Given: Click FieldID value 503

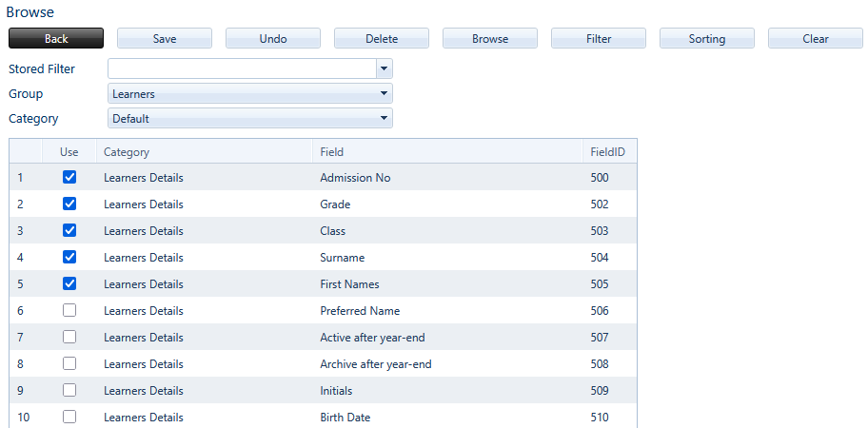Looking at the screenshot, I should 600,230.
